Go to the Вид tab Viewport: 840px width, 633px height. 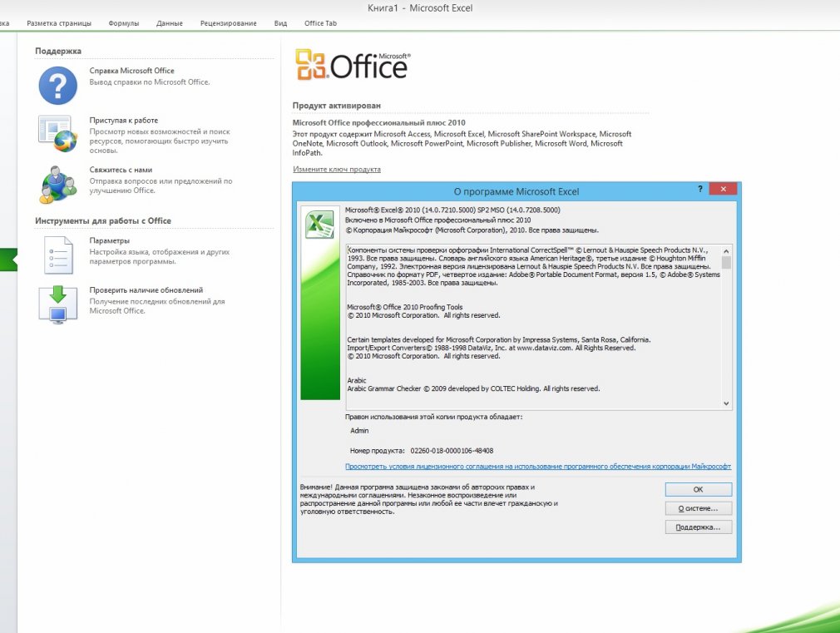point(280,23)
